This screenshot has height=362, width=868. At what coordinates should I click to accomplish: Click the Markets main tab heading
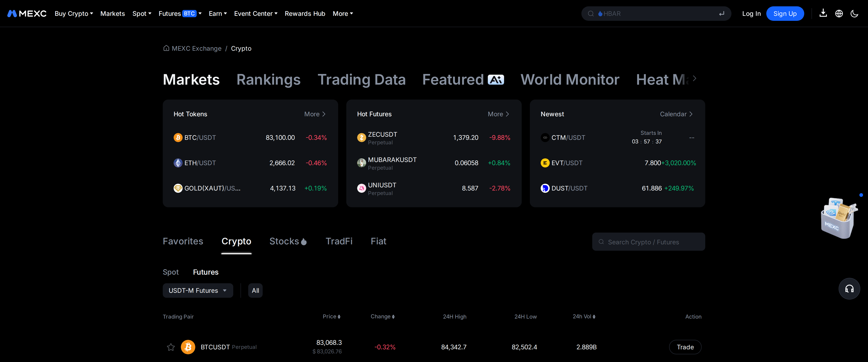191,80
